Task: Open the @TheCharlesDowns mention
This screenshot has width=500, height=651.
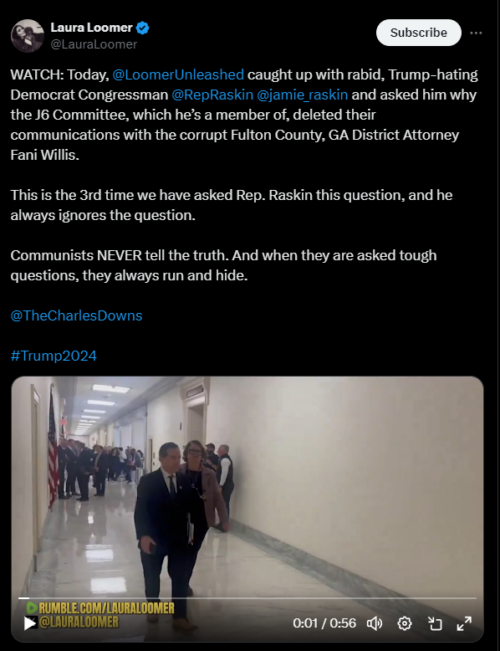Action: point(76,316)
